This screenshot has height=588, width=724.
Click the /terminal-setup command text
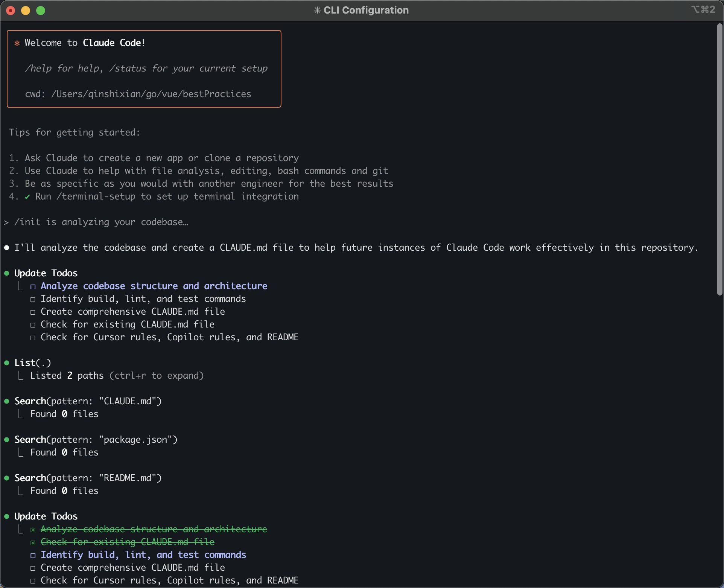(96, 197)
